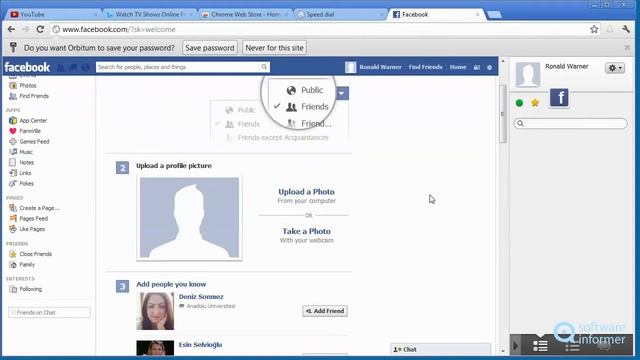Click the Take a Photo link
The width and height of the screenshot is (640, 360).
coord(307,231)
